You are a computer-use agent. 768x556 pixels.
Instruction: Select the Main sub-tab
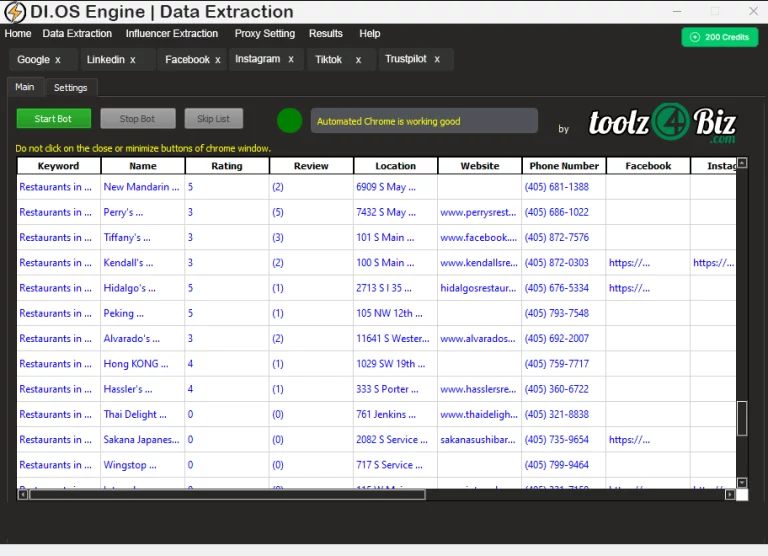24,87
